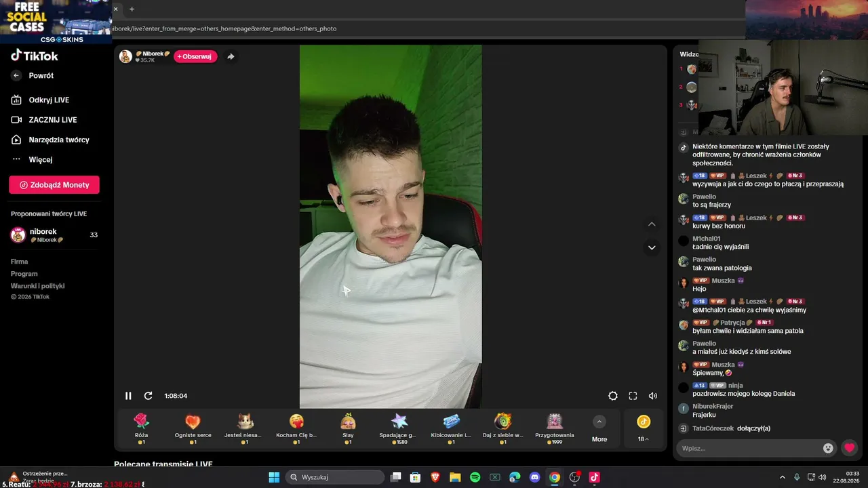Open OBS Studio from the taskbar
The height and width of the screenshot is (488, 868).
pyautogui.click(x=574, y=477)
